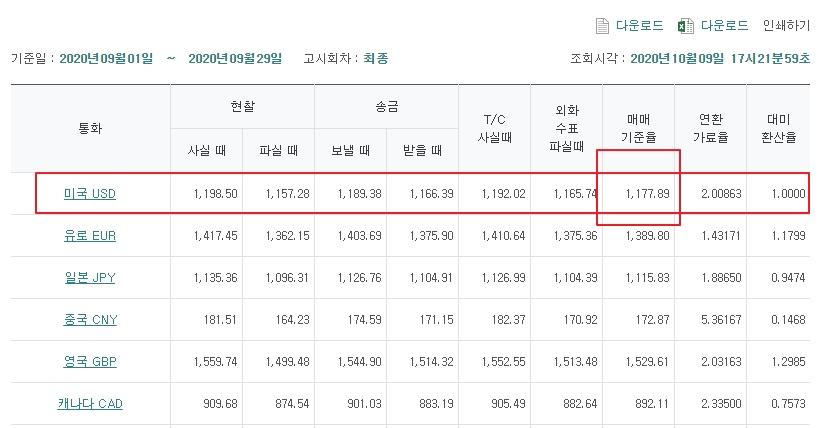Select USD cash sell value 1,157.28
This screenshot has width=822, height=428.
[287, 194]
